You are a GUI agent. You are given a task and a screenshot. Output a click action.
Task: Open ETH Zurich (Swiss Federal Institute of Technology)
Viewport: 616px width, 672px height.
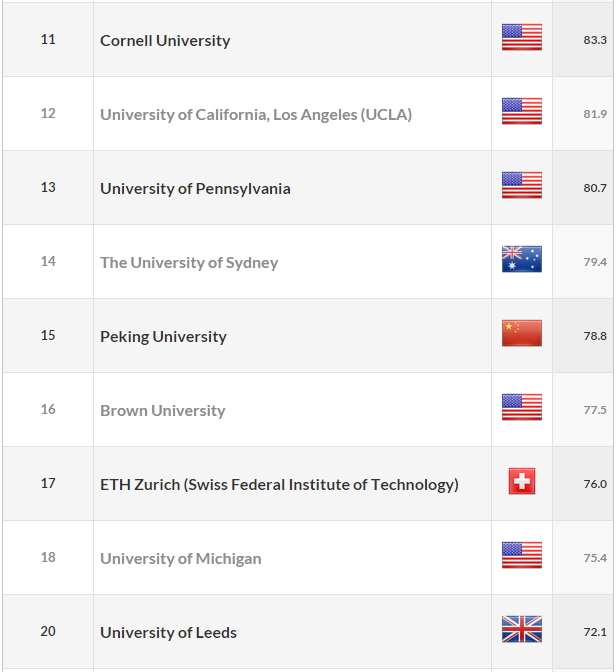tap(279, 485)
